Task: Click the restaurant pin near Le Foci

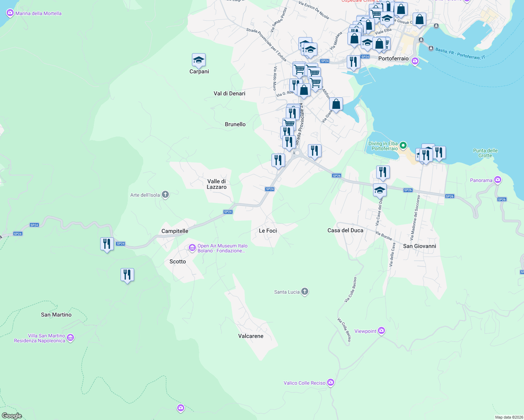Action: 278,160
